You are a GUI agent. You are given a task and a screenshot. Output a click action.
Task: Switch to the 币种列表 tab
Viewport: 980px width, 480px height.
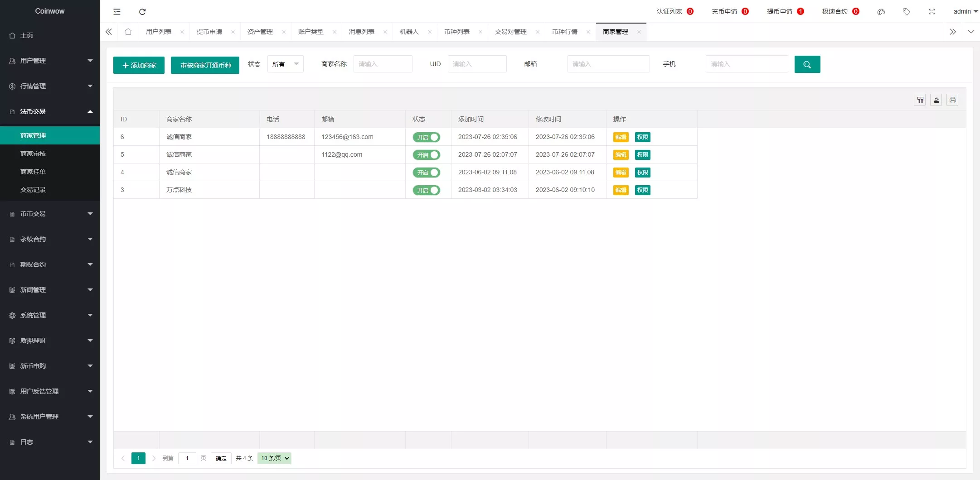[x=456, y=32]
